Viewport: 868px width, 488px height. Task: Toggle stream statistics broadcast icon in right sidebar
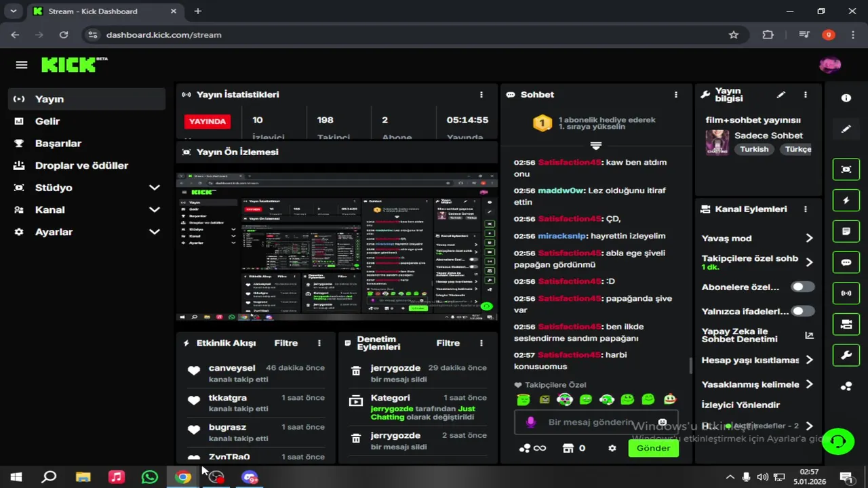tap(846, 293)
